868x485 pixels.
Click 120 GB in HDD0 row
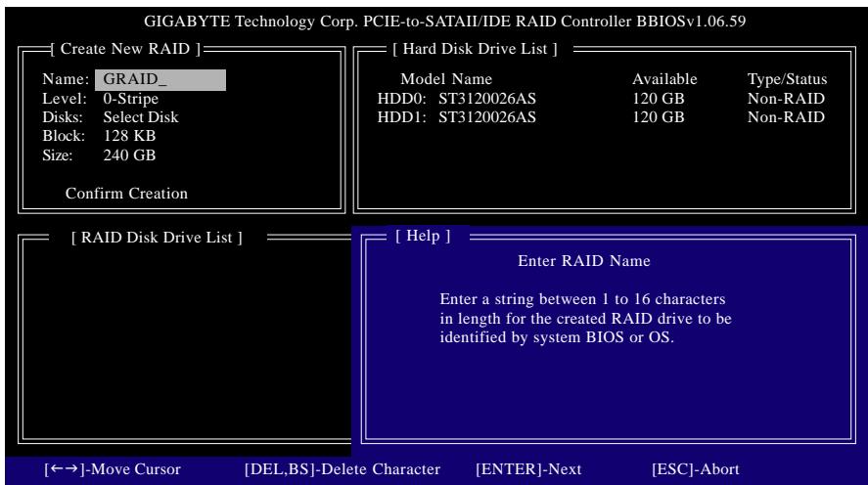pyautogui.click(x=659, y=99)
